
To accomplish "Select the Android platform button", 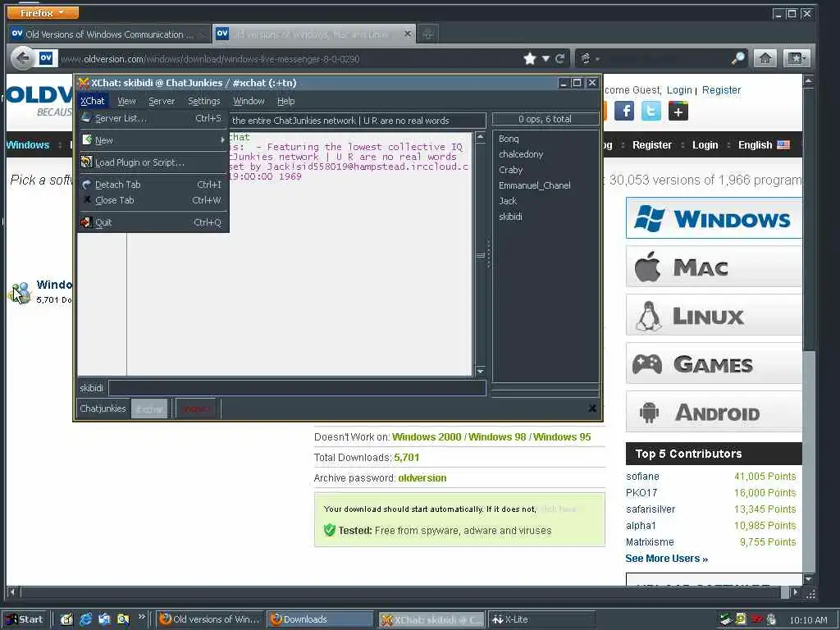I will point(714,412).
